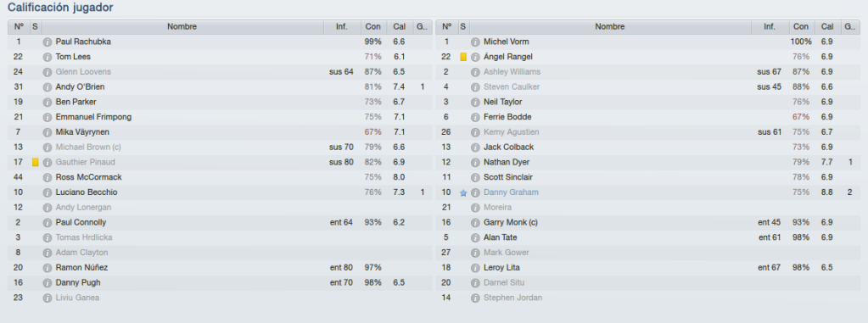
Task: Click yellow card icon for Gauthier Pinaud
Action: click(36, 163)
